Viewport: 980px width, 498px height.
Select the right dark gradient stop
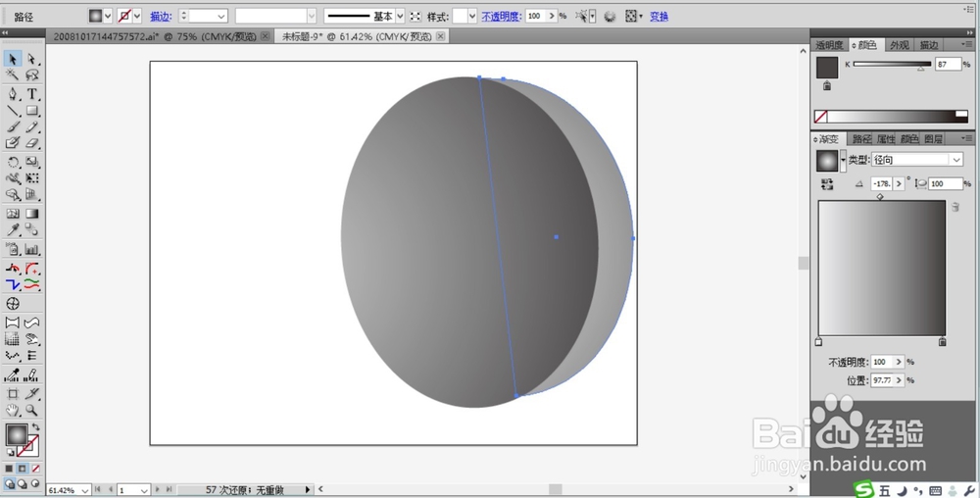tap(943, 342)
